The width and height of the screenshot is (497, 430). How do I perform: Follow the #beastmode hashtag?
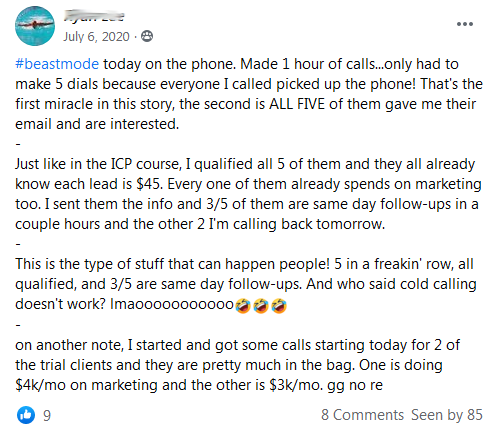point(57,64)
